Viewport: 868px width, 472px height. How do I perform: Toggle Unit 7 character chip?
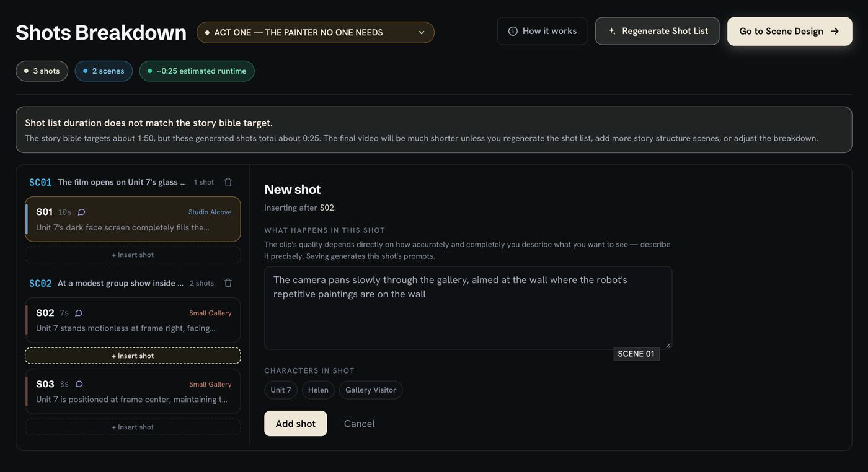[281, 390]
